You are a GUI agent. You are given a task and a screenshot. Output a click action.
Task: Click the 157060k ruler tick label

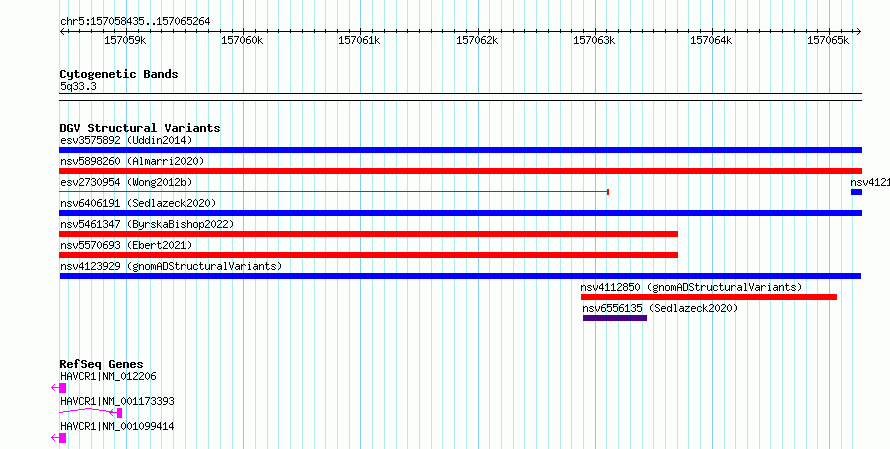click(242, 40)
